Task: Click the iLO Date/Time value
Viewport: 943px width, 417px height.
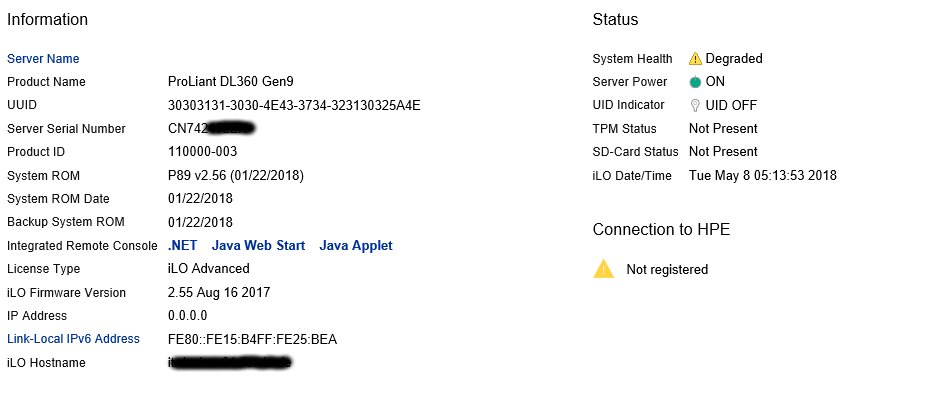Action: click(x=763, y=175)
